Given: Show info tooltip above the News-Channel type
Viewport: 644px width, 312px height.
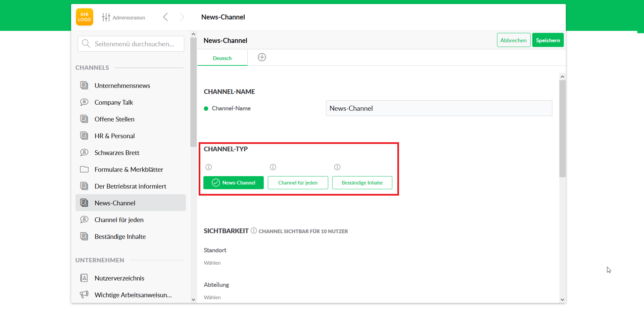Looking at the screenshot, I should (x=208, y=167).
